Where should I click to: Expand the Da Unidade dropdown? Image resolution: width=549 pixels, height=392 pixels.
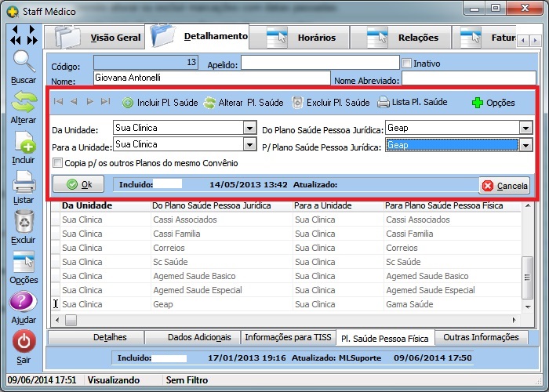tap(249, 128)
